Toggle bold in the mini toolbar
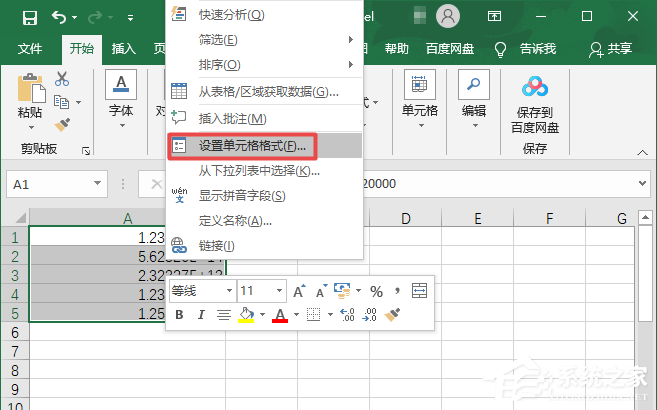657x410 pixels. tap(180, 315)
